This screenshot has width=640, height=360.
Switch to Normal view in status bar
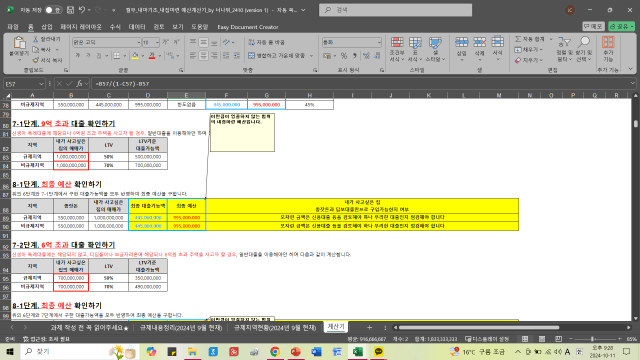525,339
